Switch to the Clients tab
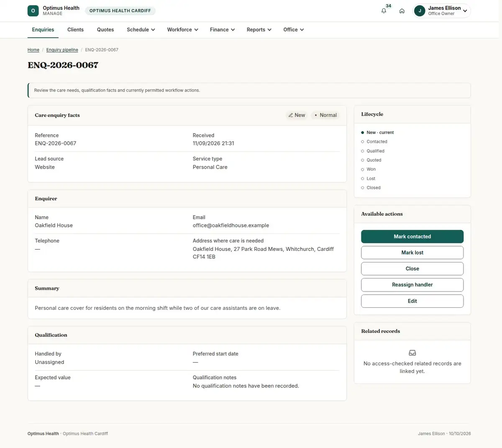Viewport: 502px width, 448px height. [x=75, y=30]
